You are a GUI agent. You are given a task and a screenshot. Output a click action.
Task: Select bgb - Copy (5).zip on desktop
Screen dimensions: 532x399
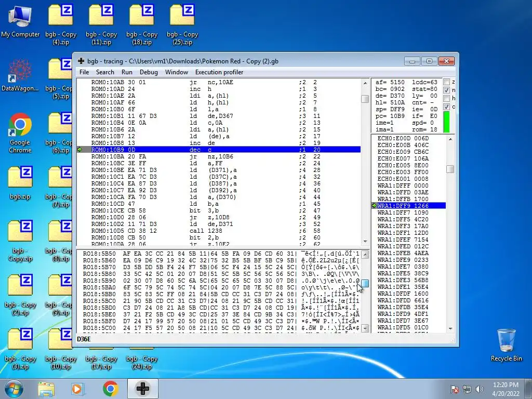(x=58, y=79)
